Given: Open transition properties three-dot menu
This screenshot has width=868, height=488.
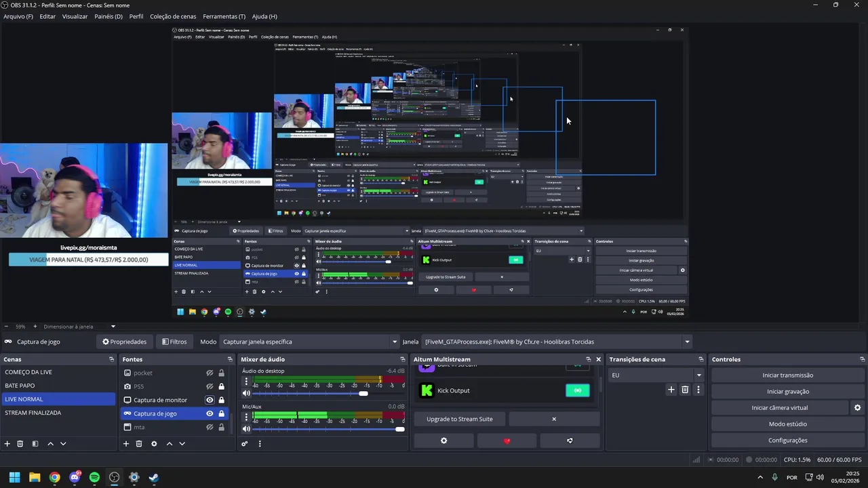Looking at the screenshot, I should [x=698, y=390].
